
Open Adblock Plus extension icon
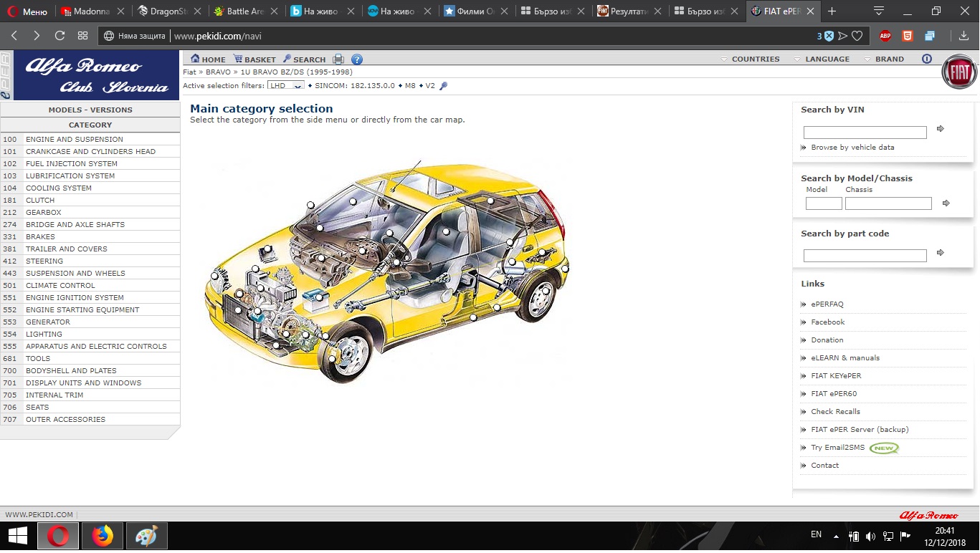coord(885,36)
